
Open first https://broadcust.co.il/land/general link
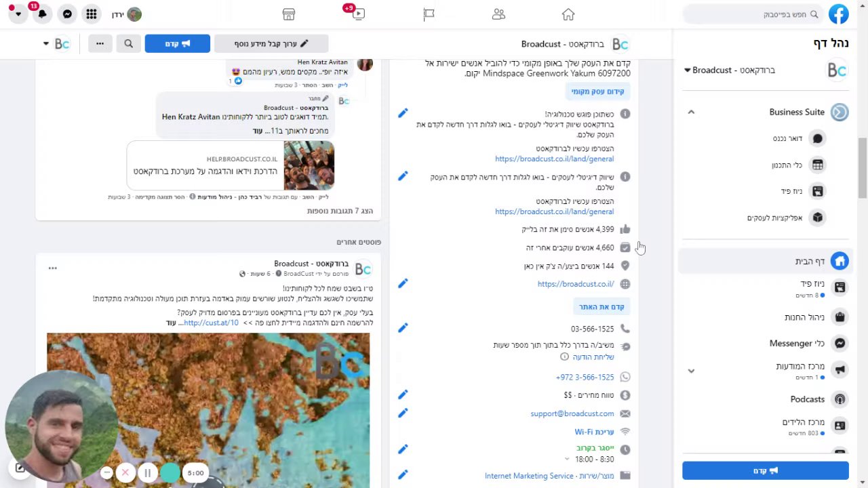[554, 159]
